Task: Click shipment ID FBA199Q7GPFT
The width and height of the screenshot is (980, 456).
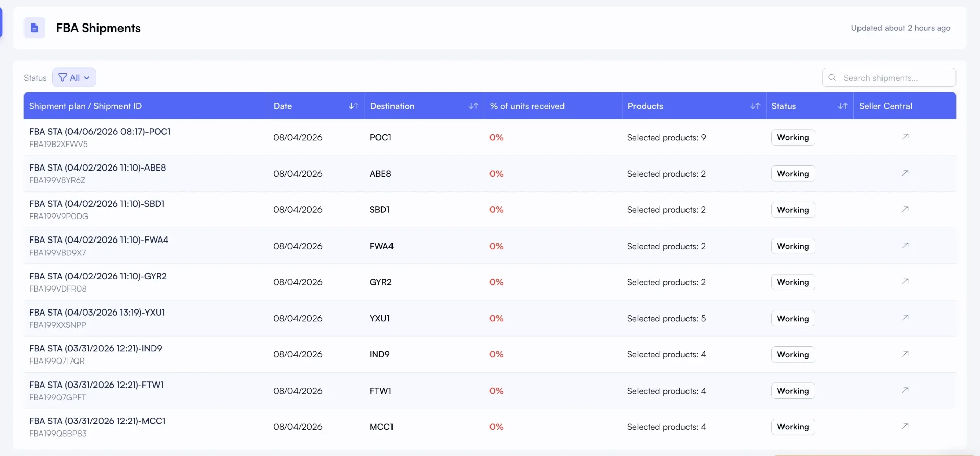Action: pos(58,397)
